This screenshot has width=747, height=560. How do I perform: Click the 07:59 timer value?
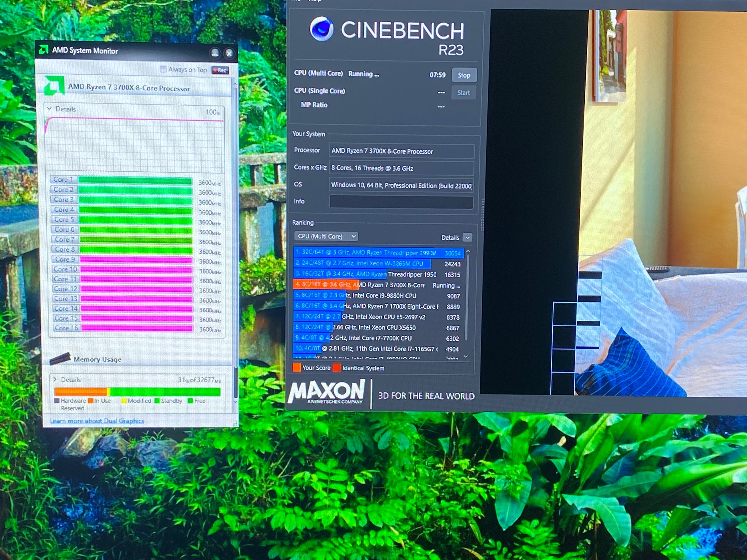tap(437, 75)
